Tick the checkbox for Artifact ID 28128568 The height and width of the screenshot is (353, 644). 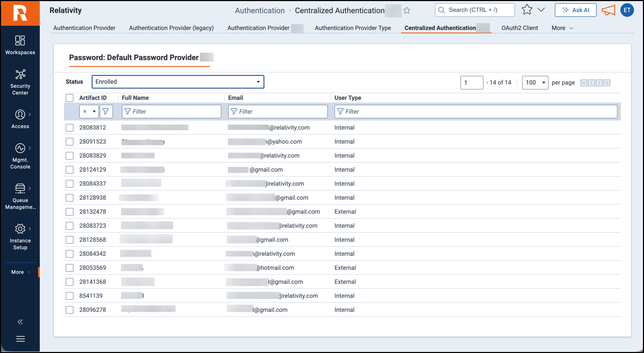coord(70,240)
